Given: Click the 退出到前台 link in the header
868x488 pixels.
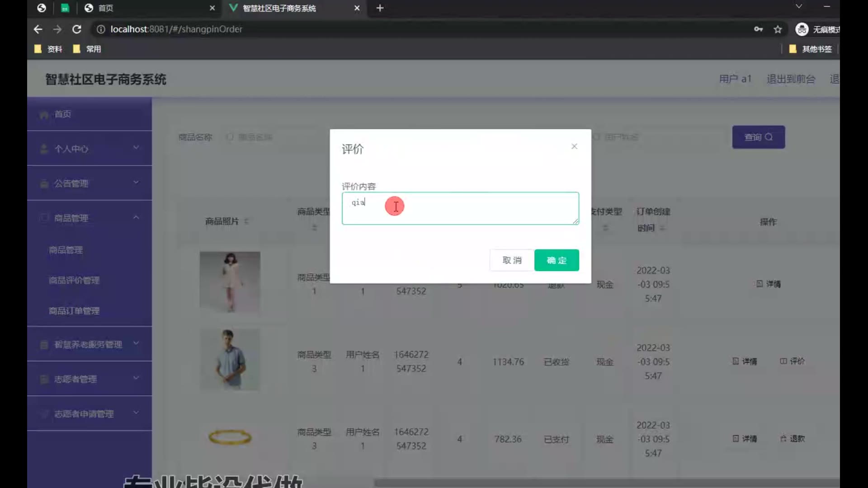Looking at the screenshot, I should pyautogui.click(x=791, y=79).
